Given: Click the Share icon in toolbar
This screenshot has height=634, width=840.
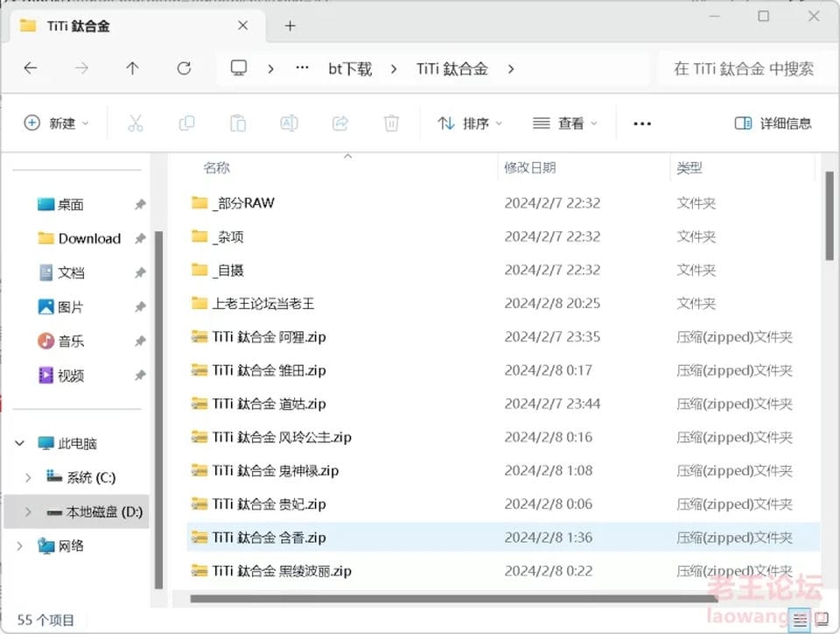Looking at the screenshot, I should click(340, 123).
